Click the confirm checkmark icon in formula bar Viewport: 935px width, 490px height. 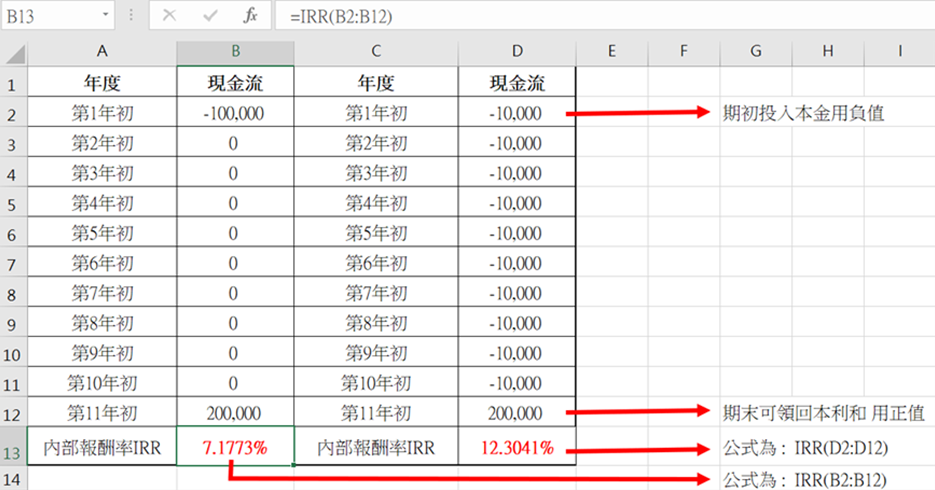point(210,15)
